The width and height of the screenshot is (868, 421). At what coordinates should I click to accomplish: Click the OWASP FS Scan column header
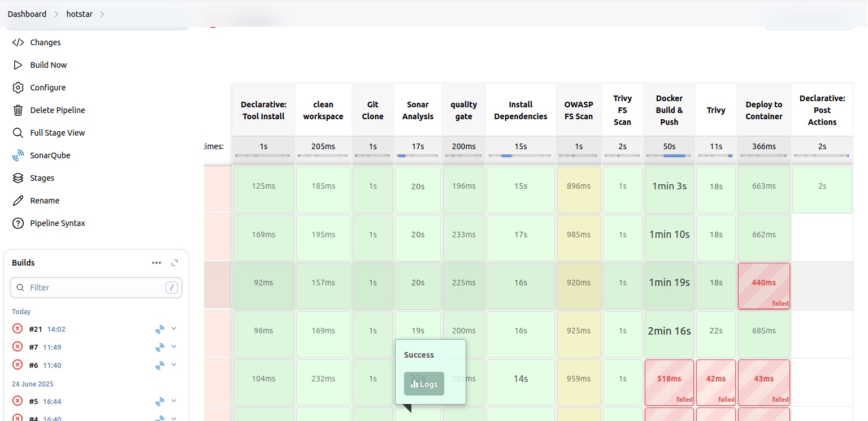(x=579, y=110)
